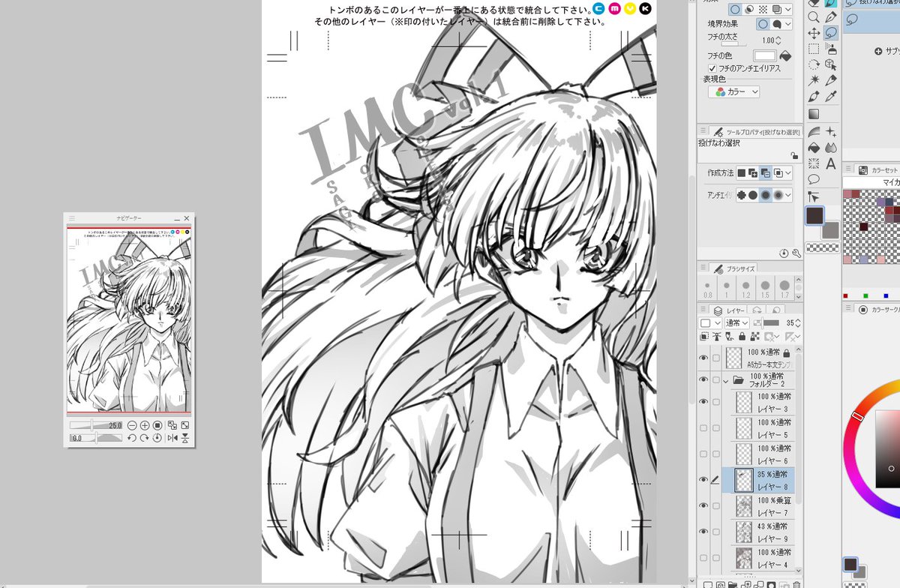Image resolution: width=900 pixels, height=588 pixels.
Task: Rotate canvas right in Navigator
Action: click(x=145, y=438)
